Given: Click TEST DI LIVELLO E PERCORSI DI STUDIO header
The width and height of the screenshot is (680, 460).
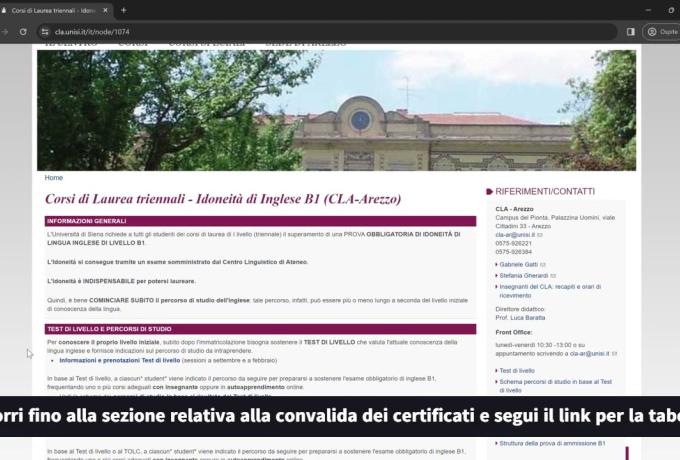Looking at the screenshot, I should (x=260, y=329).
